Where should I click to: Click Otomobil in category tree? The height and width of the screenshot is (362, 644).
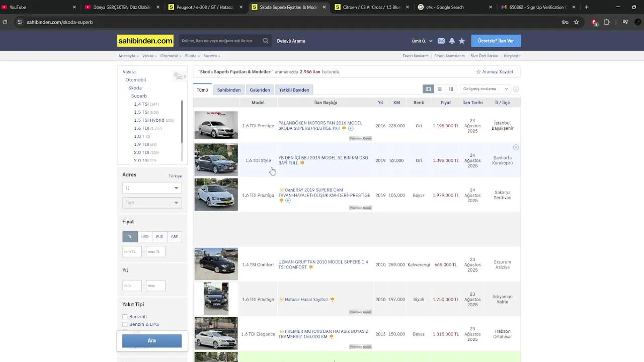pyautogui.click(x=136, y=80)
